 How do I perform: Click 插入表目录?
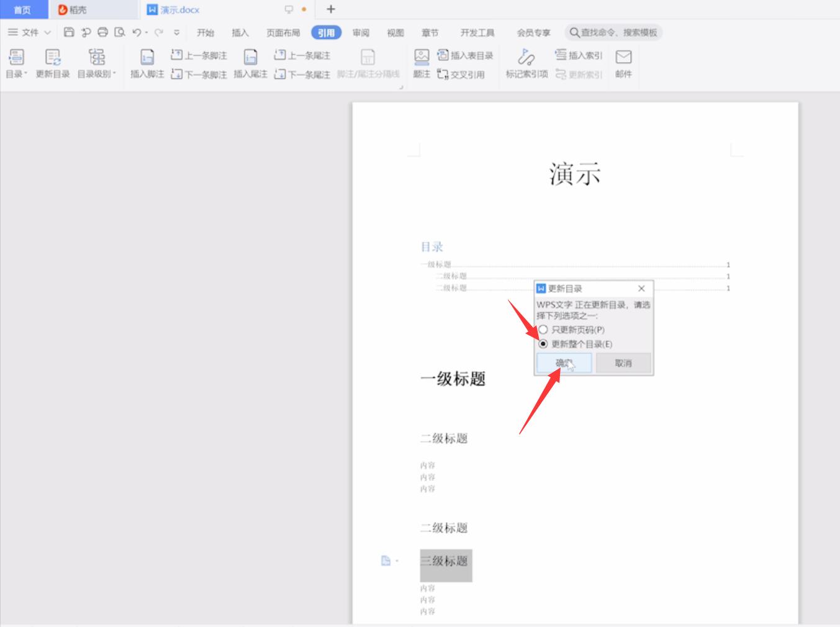coord(465,55)
